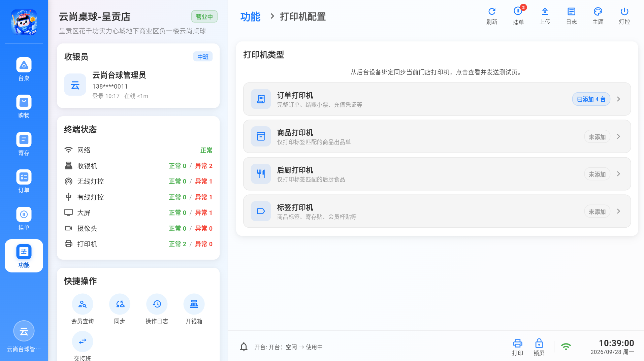Viewport: 644px width, 361px height.
Task: Open the 日志 log viewer
Action: pyautogui.click(x=572, y=16)
